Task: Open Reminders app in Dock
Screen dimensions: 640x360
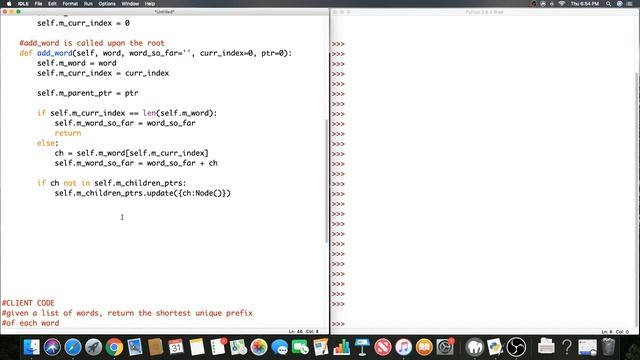Action: 218,347
